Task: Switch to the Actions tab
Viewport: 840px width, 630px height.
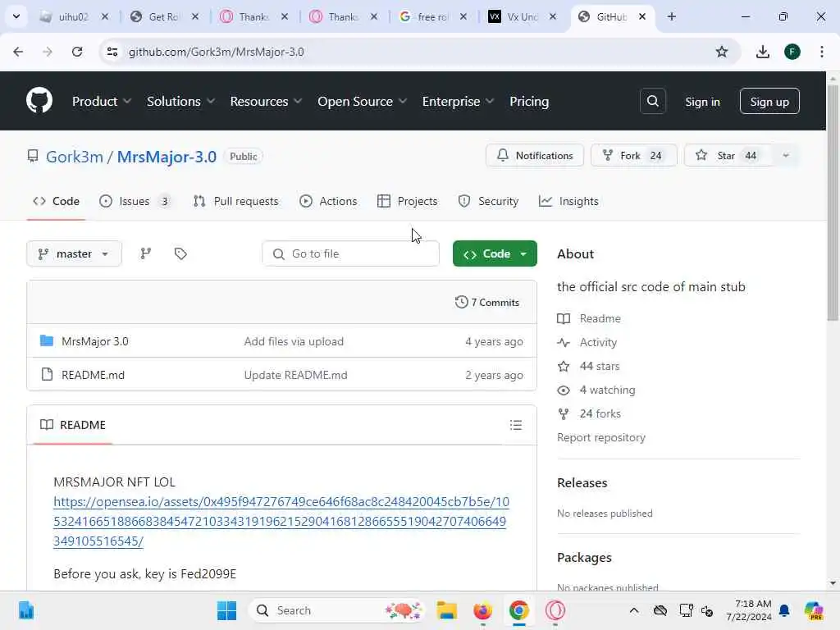Action: pos(328,201)
